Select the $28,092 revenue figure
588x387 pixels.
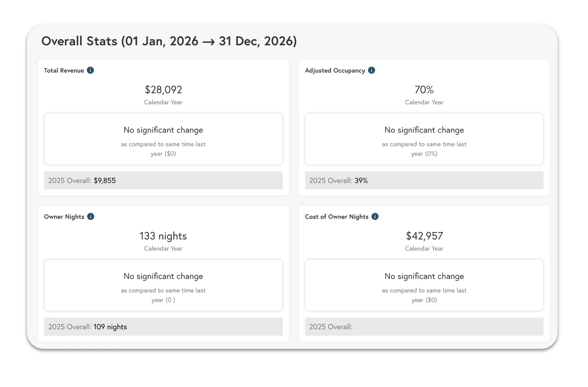point(163,90)
